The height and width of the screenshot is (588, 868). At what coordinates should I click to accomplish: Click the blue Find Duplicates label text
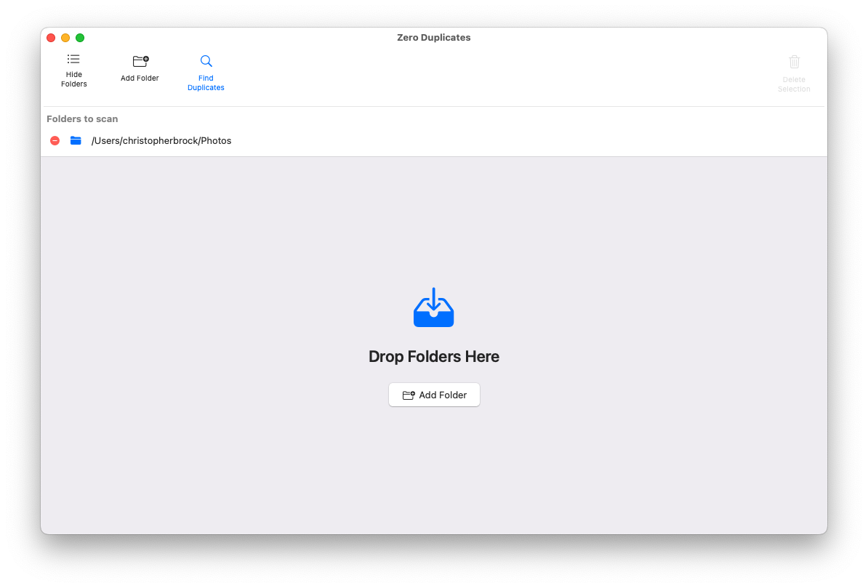coord(206,82)
